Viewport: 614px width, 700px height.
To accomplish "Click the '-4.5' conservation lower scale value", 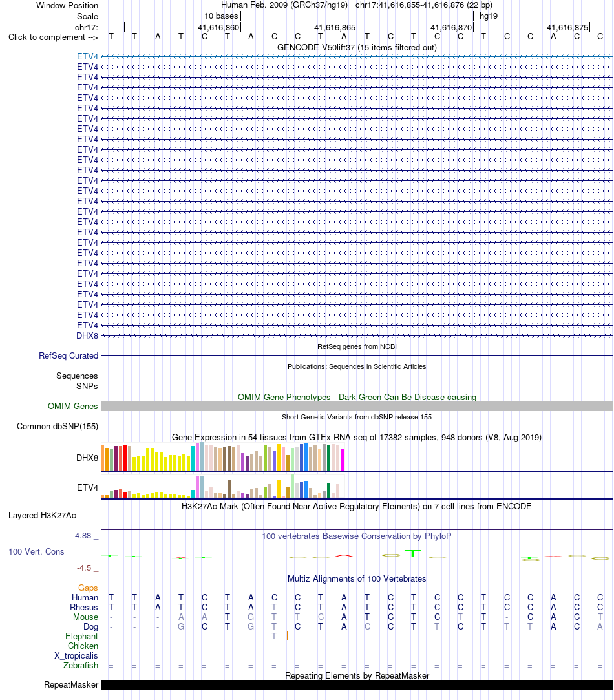I will [x=84, y=568].
